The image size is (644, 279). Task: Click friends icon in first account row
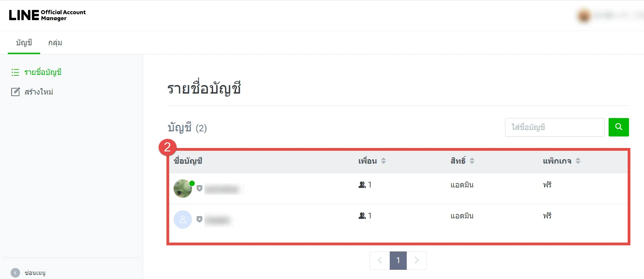tap(362, 185)
